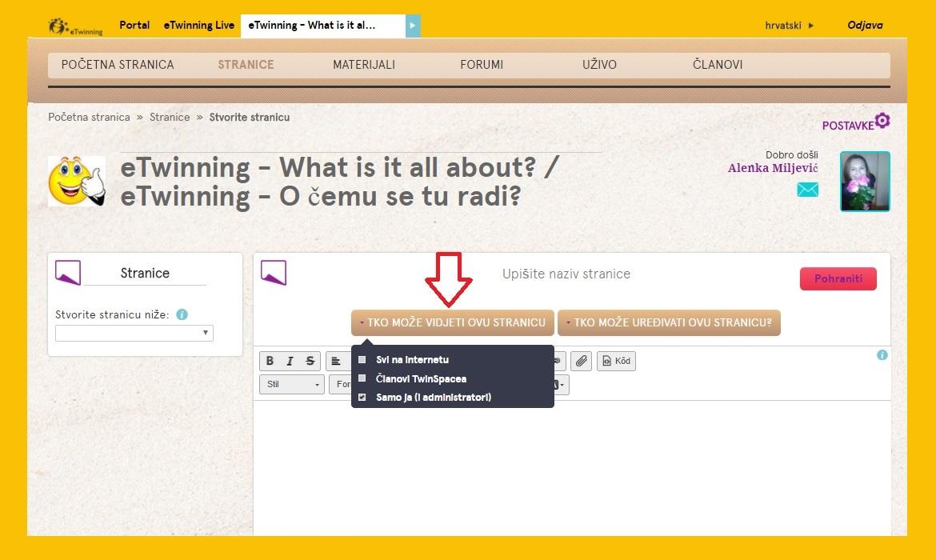Open messages via the envelope icon
Screen dimensions: 936x560
(x=808, y=190)
